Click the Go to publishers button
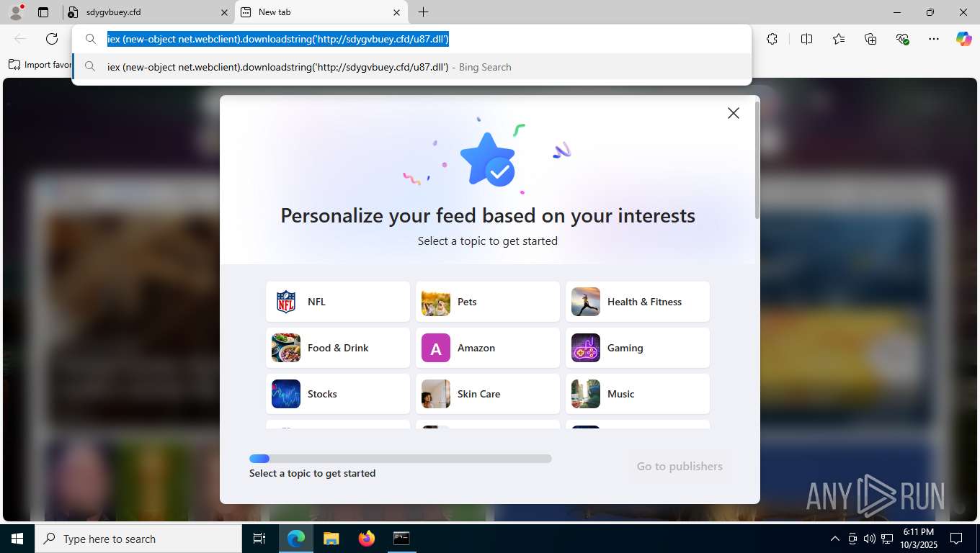980x553 pixels. tap(680, 467)
